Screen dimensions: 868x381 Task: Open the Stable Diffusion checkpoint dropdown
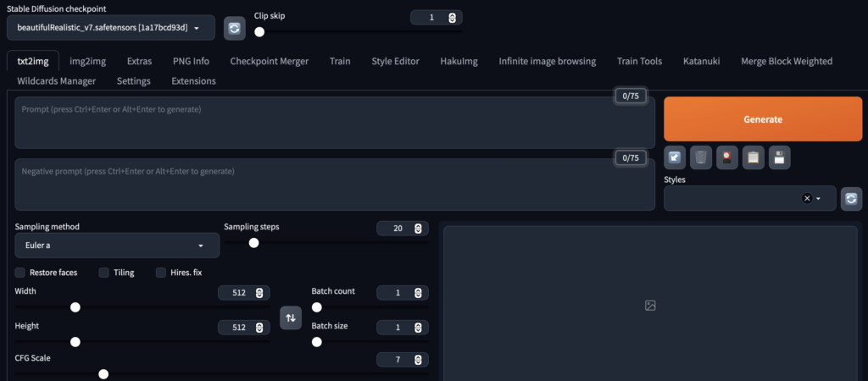111,28
